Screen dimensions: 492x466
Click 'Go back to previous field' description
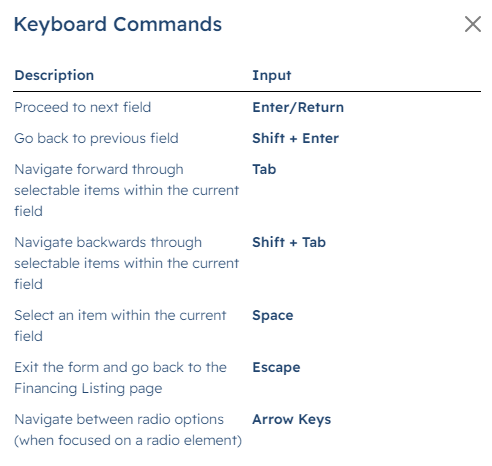pyautogui.click(x=96, y=138)
